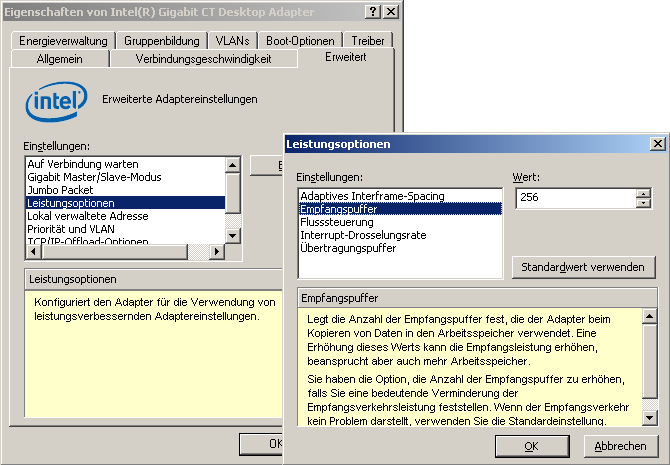Decrease Wert with the spinner down arrow

pyautogui.click(x=643, y=203)
